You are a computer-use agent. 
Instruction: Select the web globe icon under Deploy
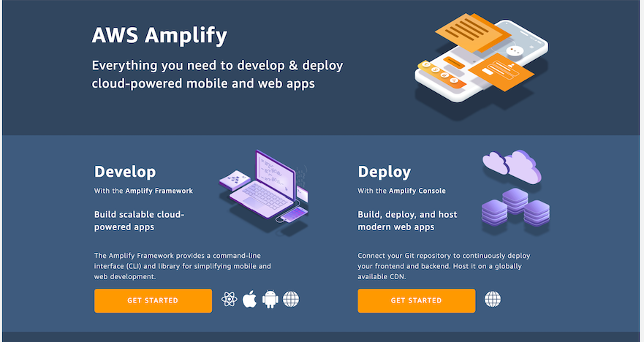click(493, 300)
